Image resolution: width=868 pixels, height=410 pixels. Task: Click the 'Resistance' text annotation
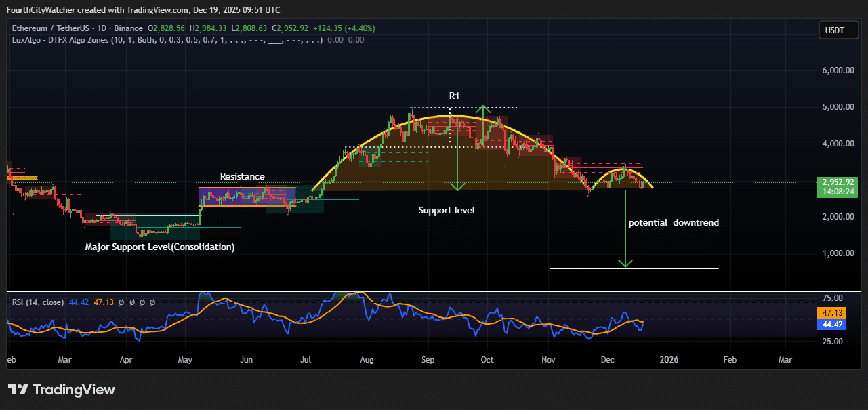pyautogui.click(x=242, y=177)
